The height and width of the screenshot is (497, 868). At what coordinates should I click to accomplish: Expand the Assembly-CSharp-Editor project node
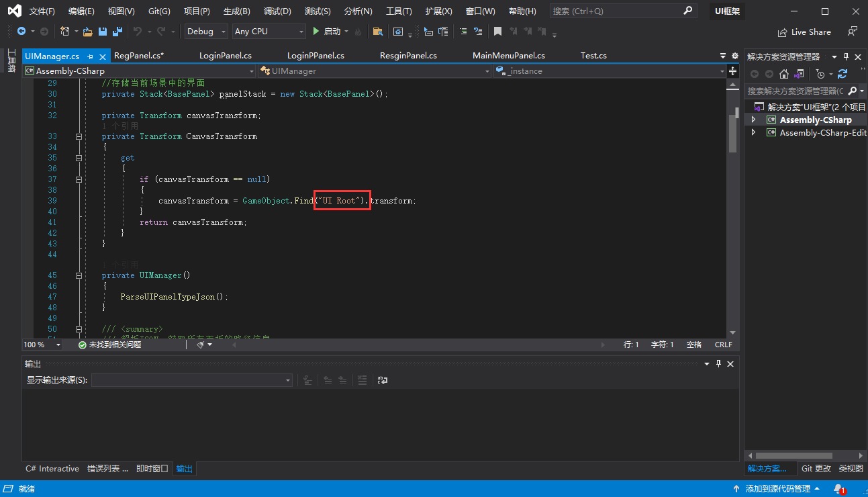(x=753, y=133)
